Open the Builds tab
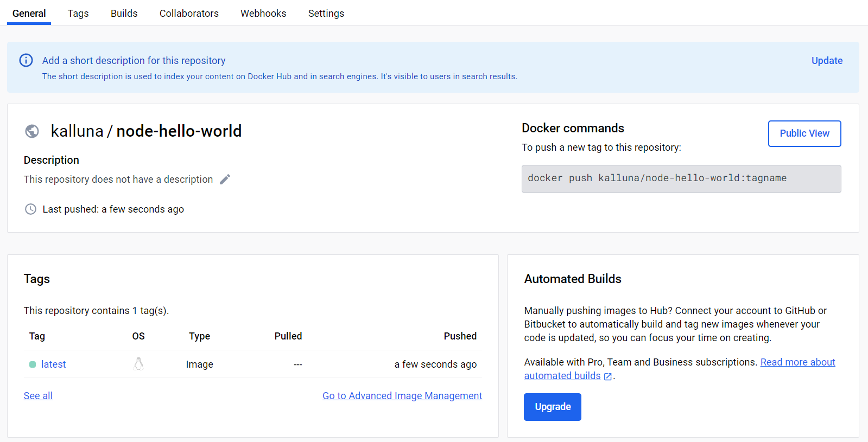Viewport: 868px width, 442px height. pos(124,13)
